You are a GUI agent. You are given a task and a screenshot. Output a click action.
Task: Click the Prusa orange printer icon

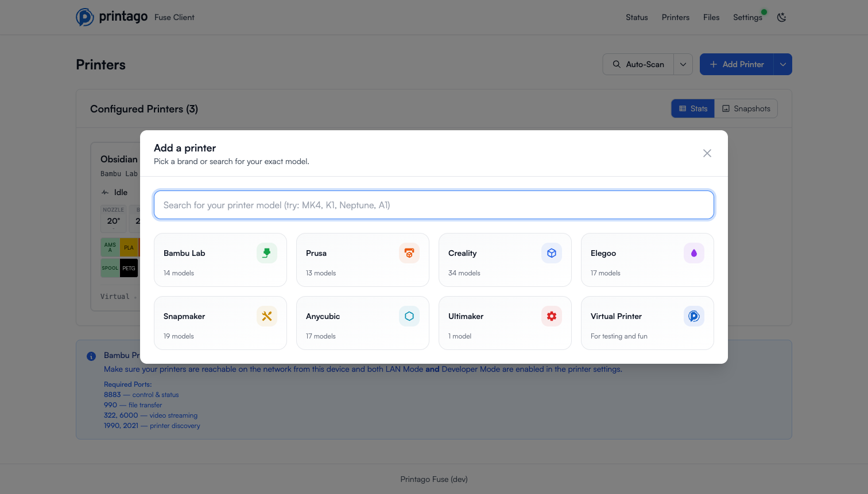tap(409, 253)
